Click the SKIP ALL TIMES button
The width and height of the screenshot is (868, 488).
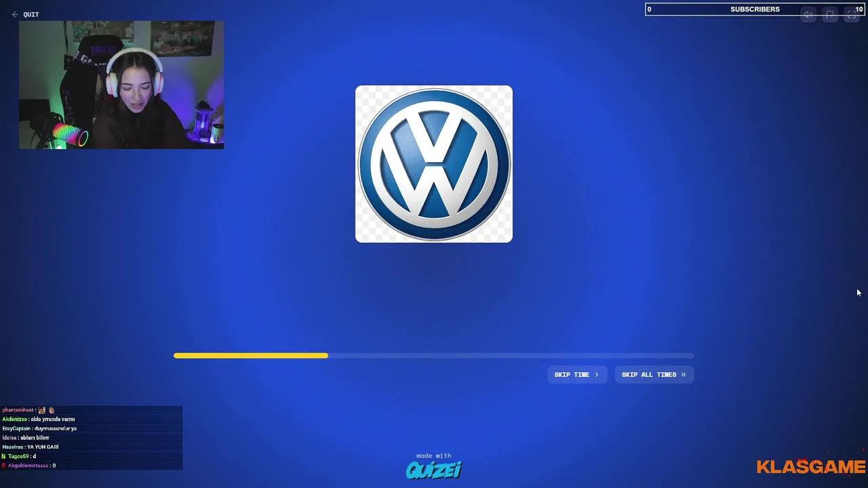coord(654,374)
